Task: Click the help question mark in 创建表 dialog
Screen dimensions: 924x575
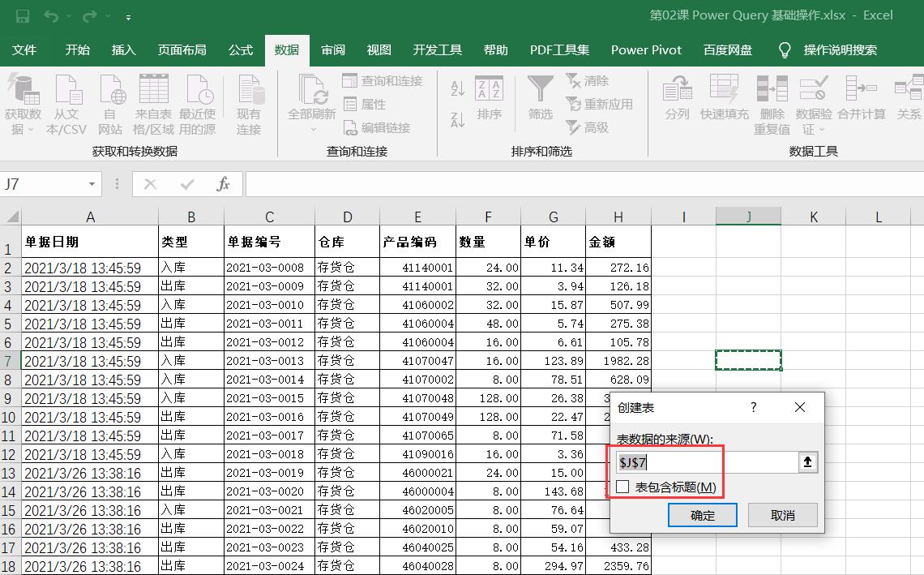Action: point(754,407)
